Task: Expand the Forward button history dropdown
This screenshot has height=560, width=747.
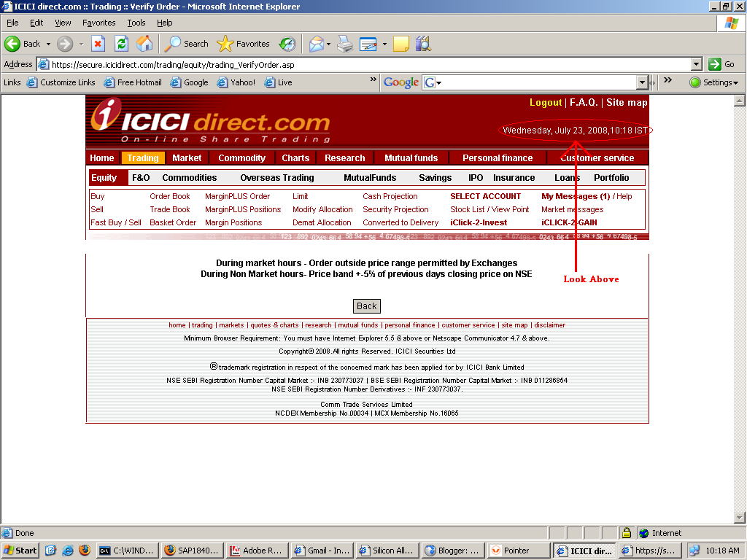Action: 82,44
